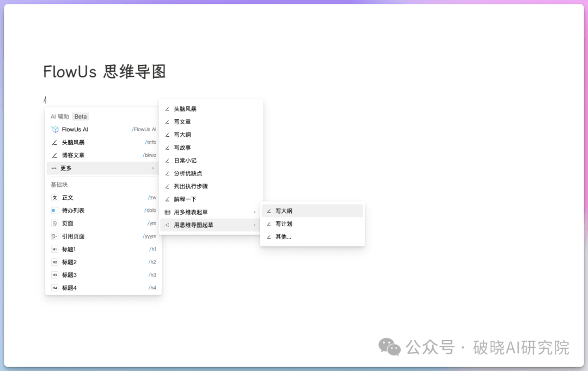The width and height of the screenshot is (588, 371).
Task: Select 写大纲 in the mind map submenu
Action: coord(313,211)
